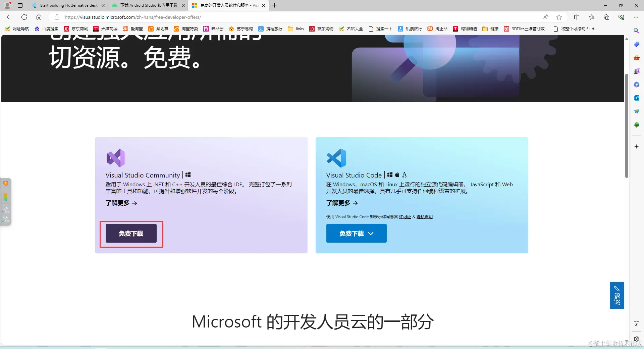Open the screenshot tool in the sidebar
This screenshot has height=349, width=644.
pos(636,323)
